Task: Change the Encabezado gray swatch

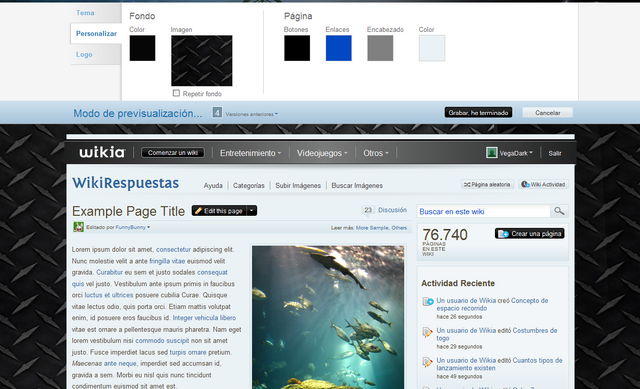Action: click(380, 48)
